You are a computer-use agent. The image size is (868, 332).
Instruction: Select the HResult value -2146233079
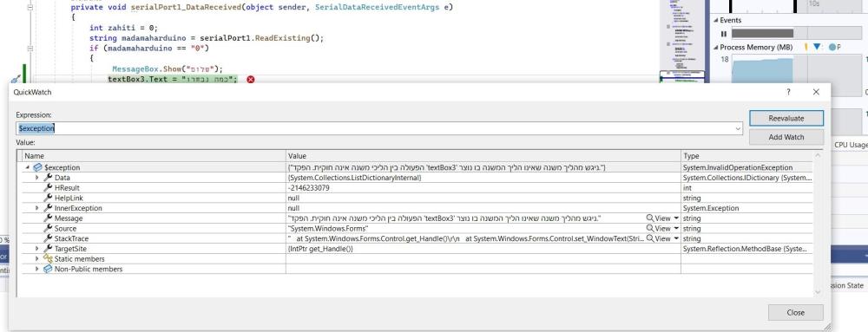pyautogui.click(x=309, y=188)
